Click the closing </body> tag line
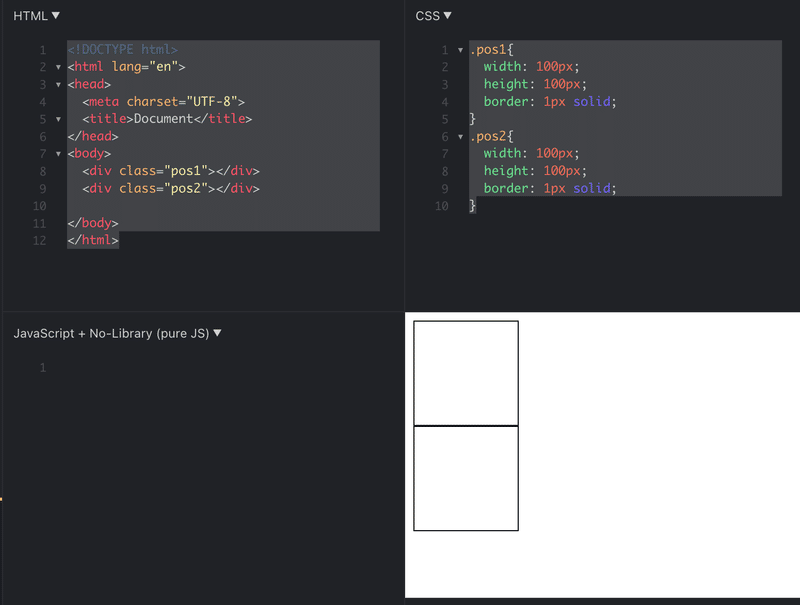This screenshot has height=605, width=800. (93, 223)
